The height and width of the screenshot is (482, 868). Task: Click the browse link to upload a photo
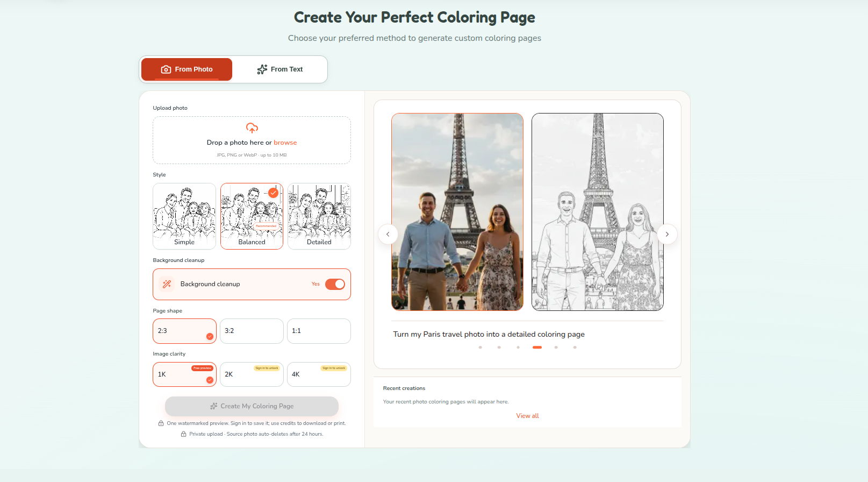coord(285,143)
